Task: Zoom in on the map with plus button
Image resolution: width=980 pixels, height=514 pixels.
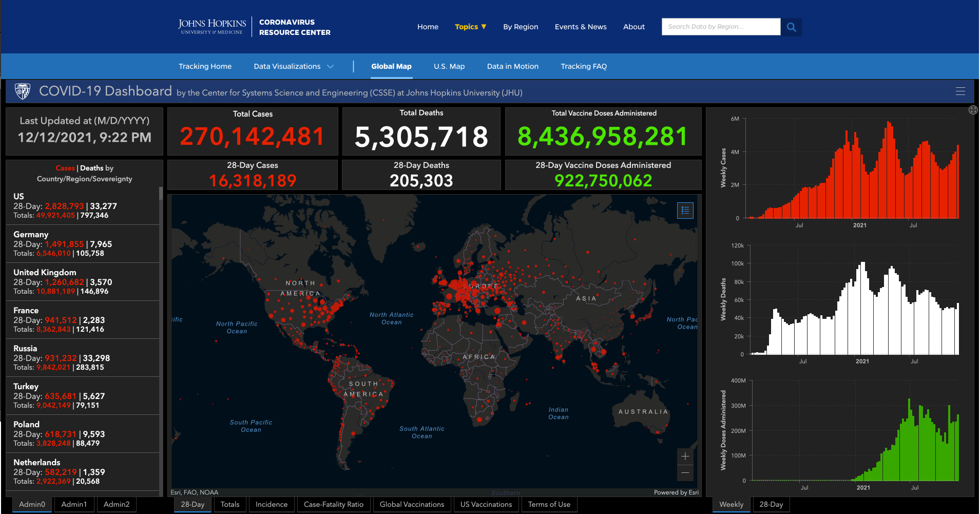Action: (685, 456)
